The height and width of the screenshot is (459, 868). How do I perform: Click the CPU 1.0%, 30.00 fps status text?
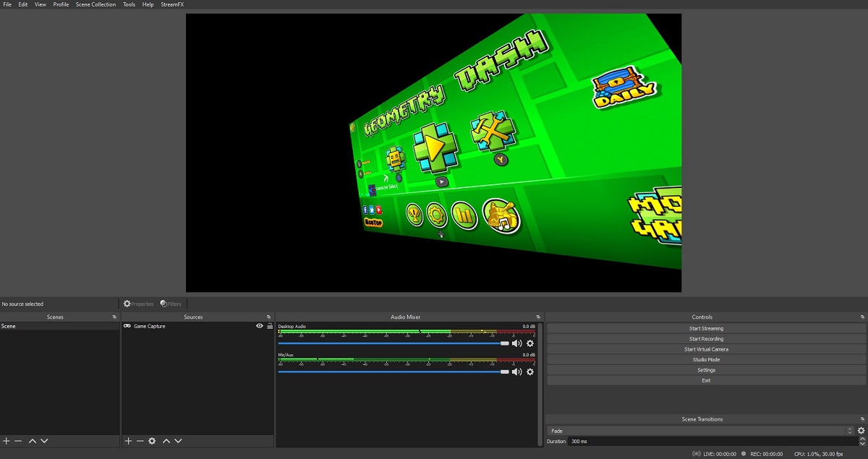818,454
